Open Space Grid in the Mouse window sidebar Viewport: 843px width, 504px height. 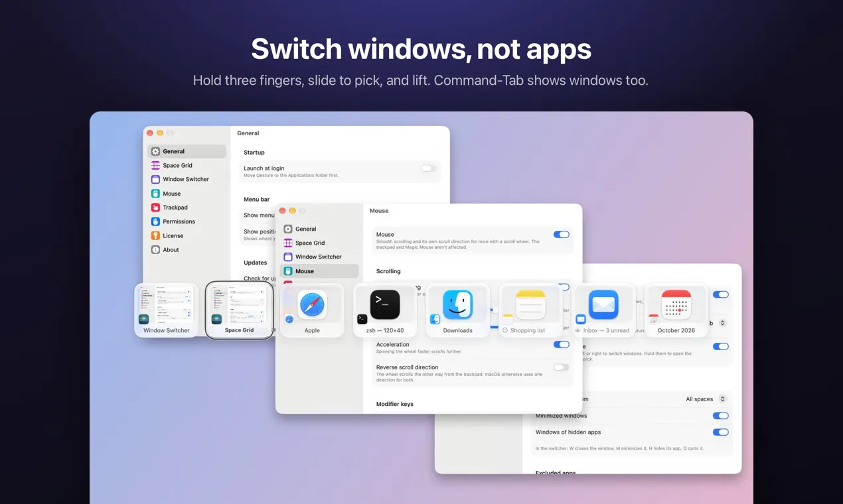point(319,243)
